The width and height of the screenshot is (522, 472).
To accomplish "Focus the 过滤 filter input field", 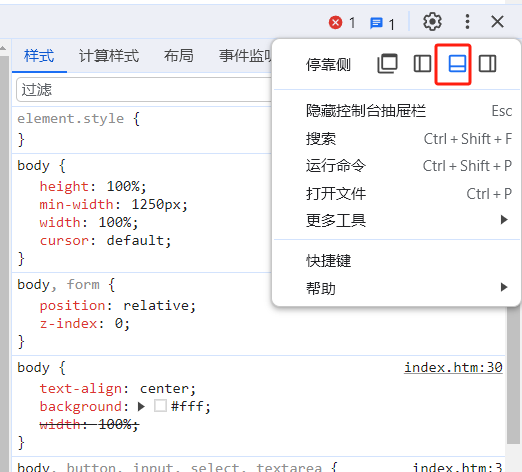I will click(x=144, y=90).
